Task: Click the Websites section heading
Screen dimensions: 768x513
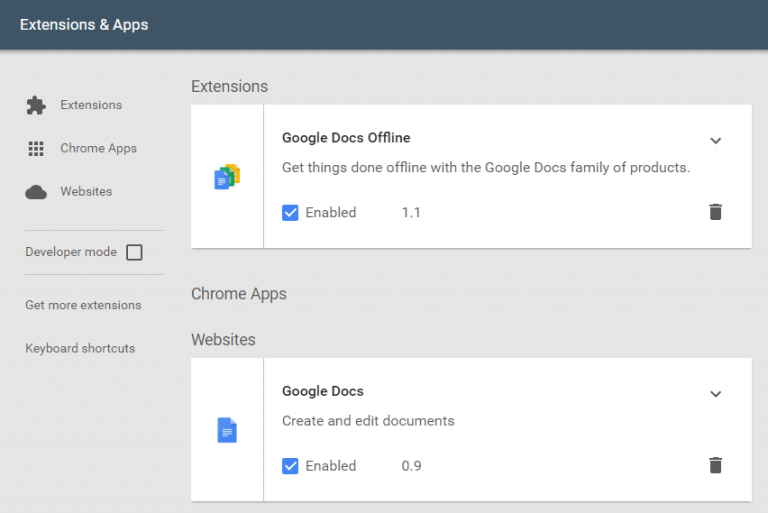Action: pyautogui.click(x=223, y=340)
